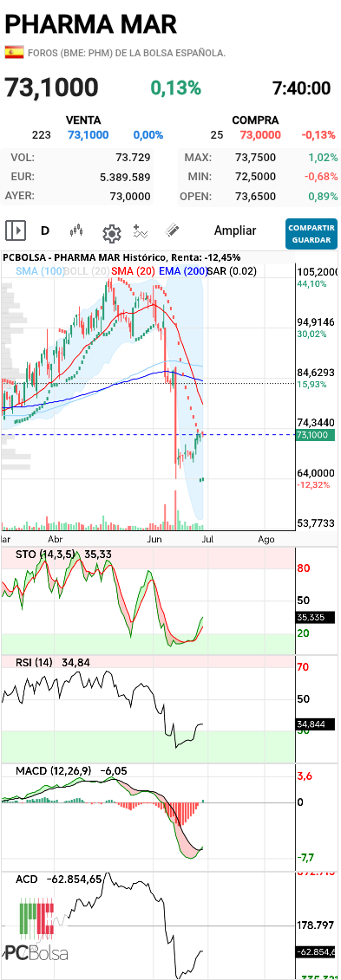Select the EMA (200) indicator label

(x=183, y=271)
